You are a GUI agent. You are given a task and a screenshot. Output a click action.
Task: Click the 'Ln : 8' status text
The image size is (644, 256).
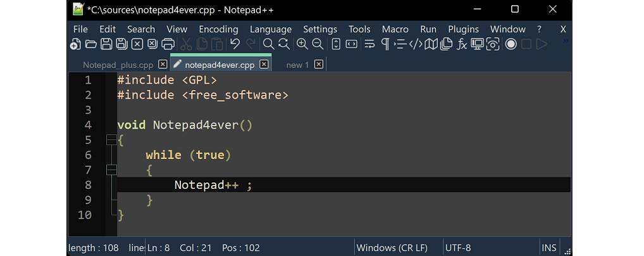(x=159, y=248)
